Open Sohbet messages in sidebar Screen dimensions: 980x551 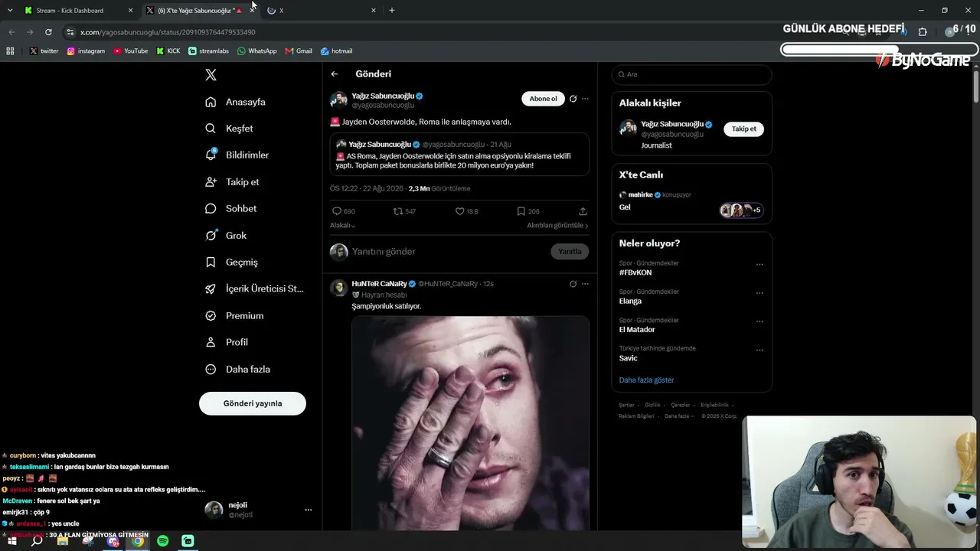[230, 209]
